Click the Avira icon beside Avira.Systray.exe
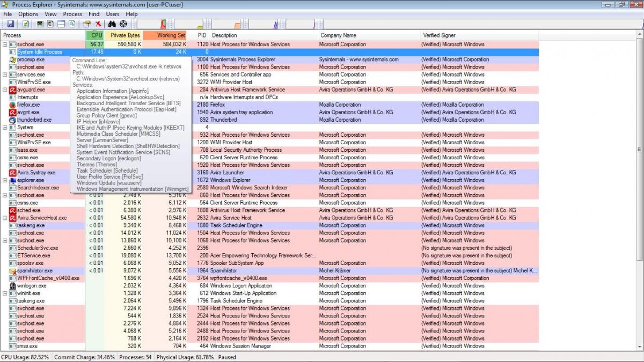644x362 pixels. coord(13,173)
